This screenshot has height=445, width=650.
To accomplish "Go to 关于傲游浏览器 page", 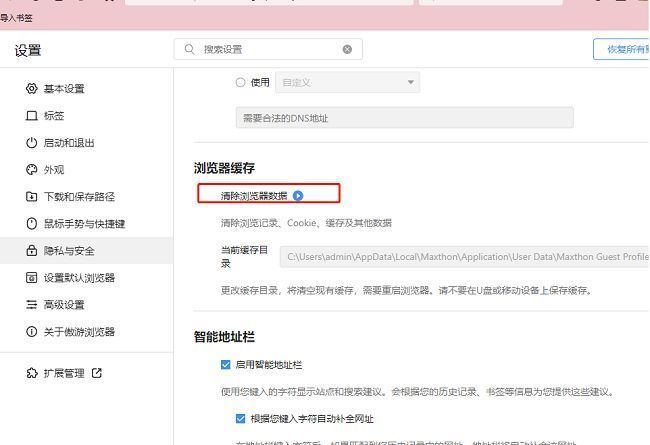I will 79,332.
